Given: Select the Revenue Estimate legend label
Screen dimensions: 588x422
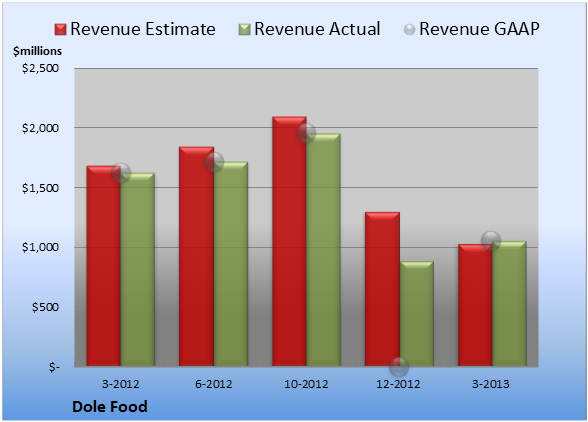Looking at the screenshot, I should point(143,29).
